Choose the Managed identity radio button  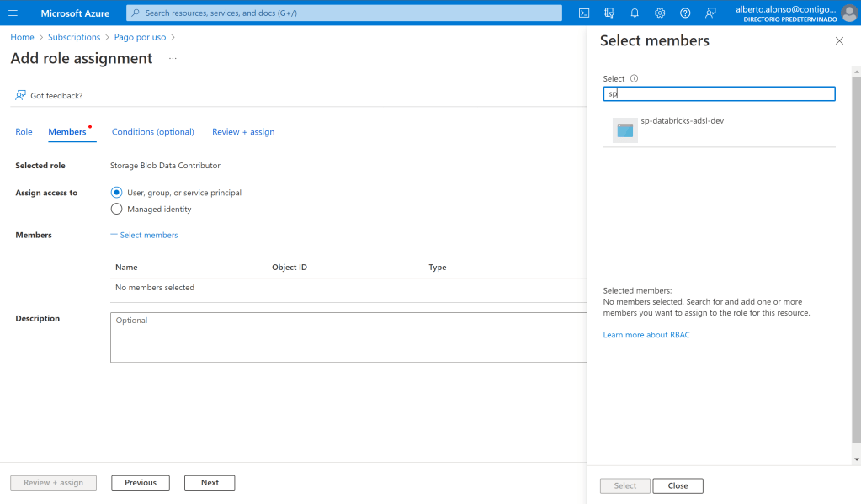[x=117, y=209]
